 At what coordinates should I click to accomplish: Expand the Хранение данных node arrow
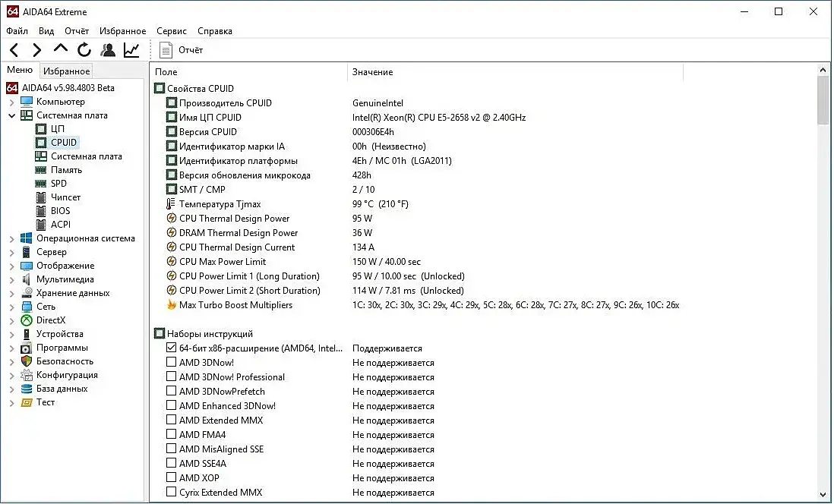pyautogui.click(x=11, y=294)
